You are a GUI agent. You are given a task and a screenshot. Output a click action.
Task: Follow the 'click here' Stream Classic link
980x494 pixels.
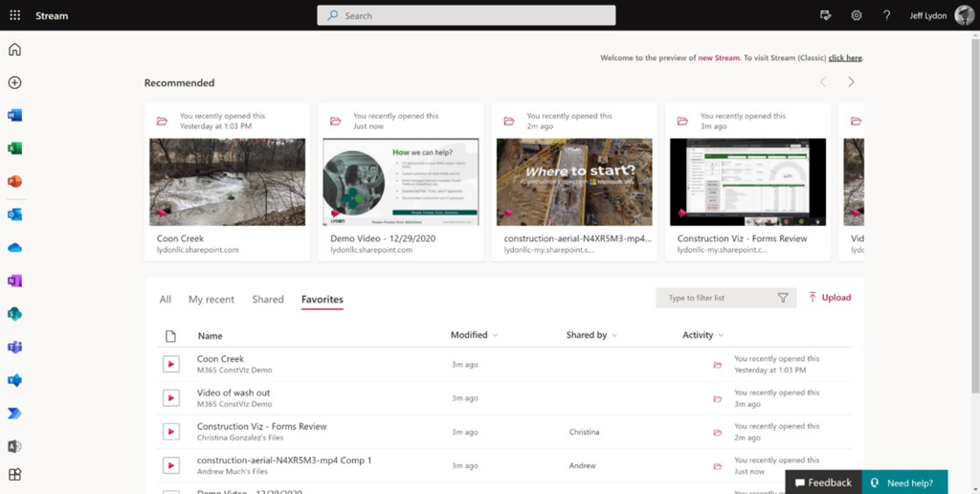tap(845, 58)
